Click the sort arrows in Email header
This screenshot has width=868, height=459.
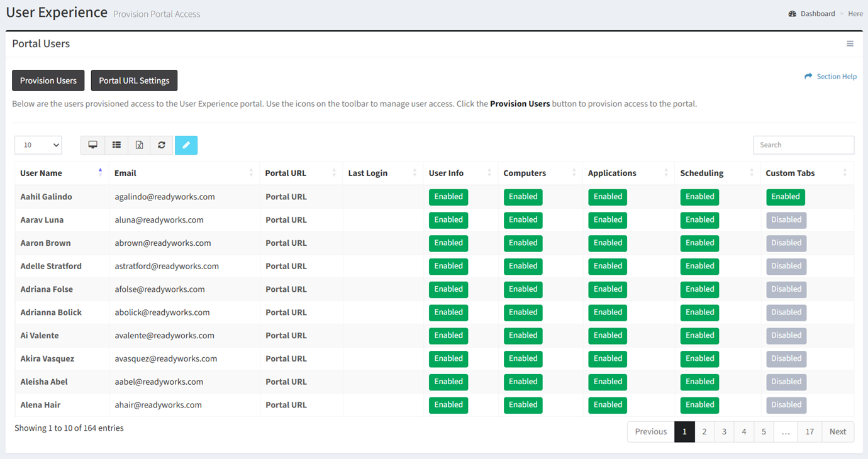[251, 173]
